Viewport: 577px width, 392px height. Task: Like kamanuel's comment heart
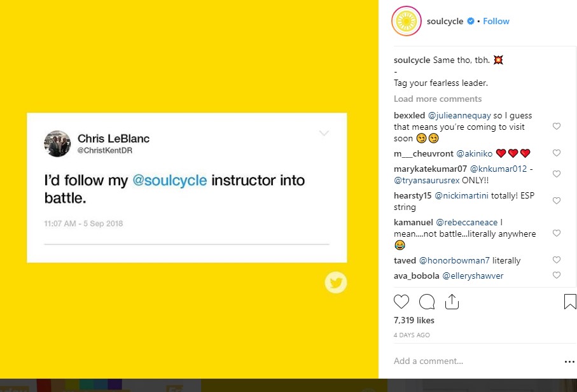(x=557, y=234)
